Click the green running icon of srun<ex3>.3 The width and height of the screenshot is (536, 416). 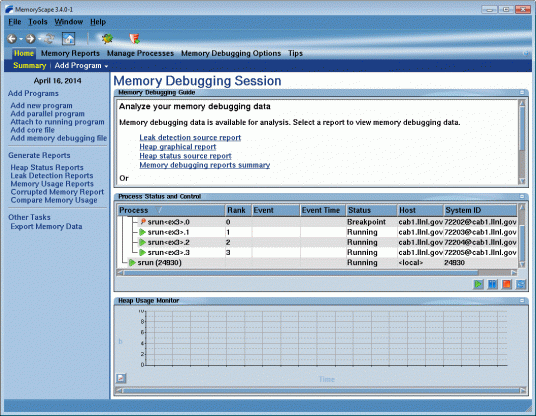click(143, 253)
